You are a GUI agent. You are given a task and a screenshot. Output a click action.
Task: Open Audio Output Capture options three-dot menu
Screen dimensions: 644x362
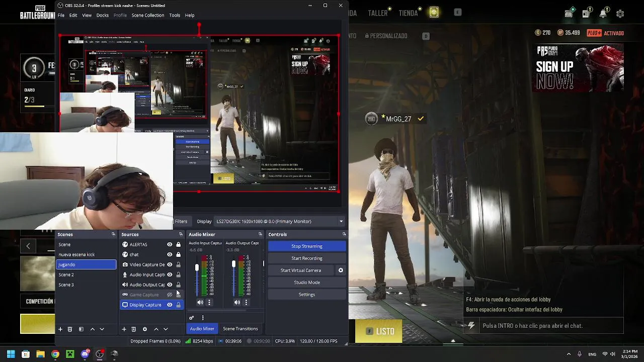click(x=246, y=302)
